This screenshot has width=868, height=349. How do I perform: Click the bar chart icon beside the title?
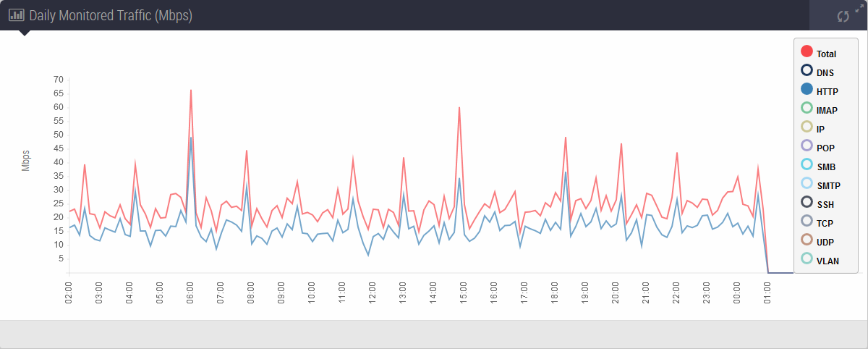[x=16, y=15]
